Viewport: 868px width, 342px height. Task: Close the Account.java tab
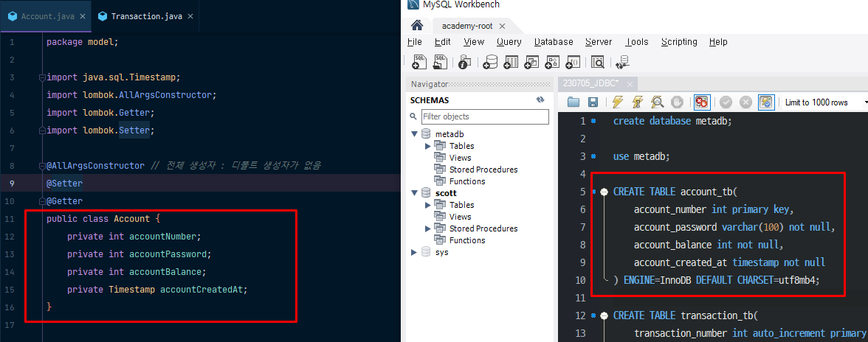click(83, 16)
